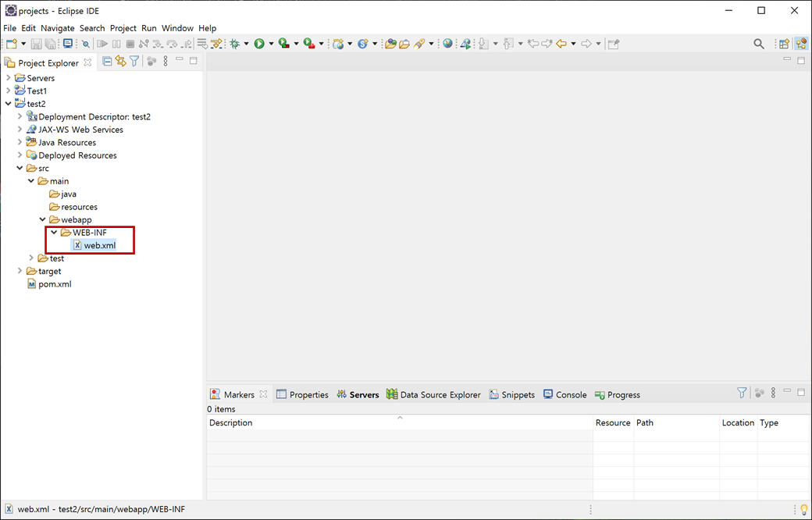Click the Disconnect debug icon
812x520 pixels.
point(144,44)
